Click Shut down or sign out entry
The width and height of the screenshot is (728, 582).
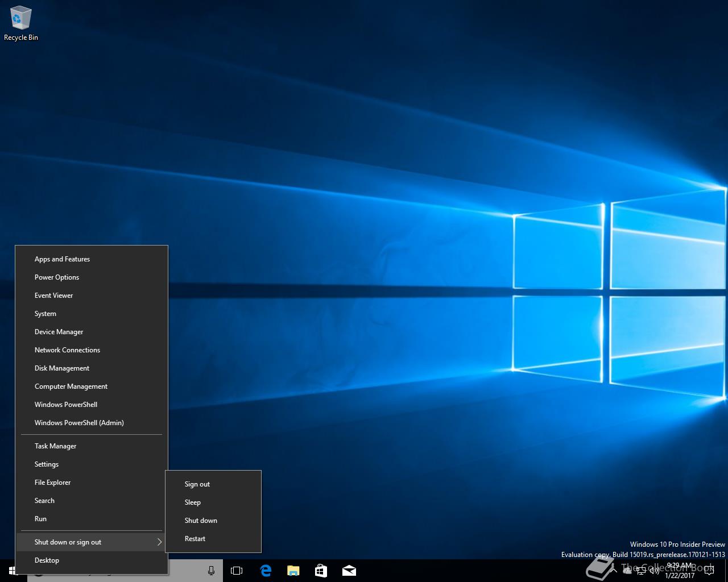click(92, 542)
